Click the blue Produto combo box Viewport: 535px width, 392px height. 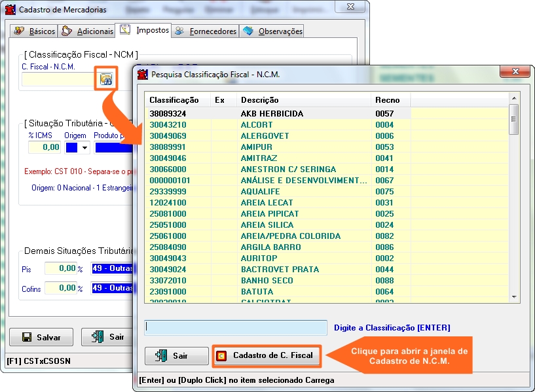tap(114, 148)
